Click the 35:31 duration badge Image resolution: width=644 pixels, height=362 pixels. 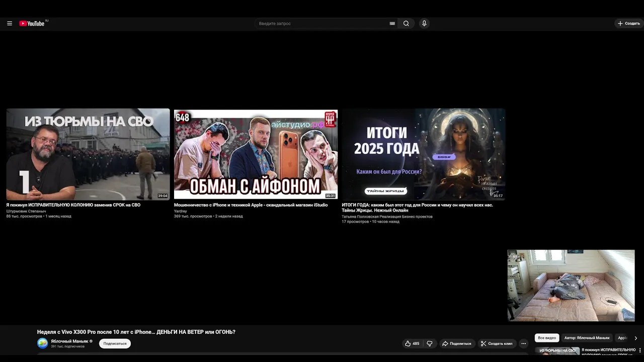pos(330,196)
